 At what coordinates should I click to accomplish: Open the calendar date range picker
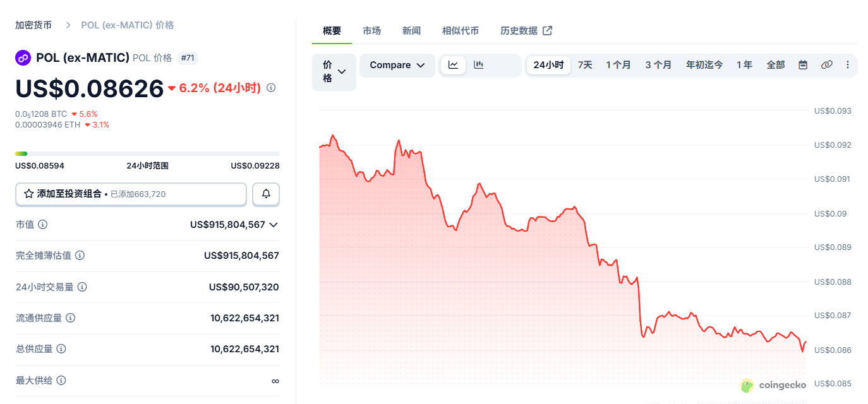pos(803,65)
